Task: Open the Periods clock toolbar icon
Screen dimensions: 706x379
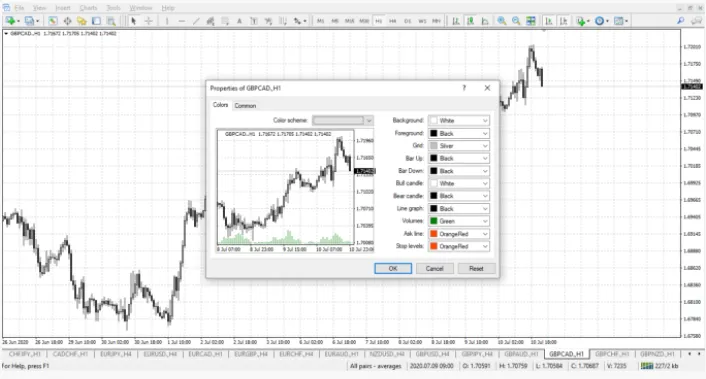Action: tap(601, 21)
